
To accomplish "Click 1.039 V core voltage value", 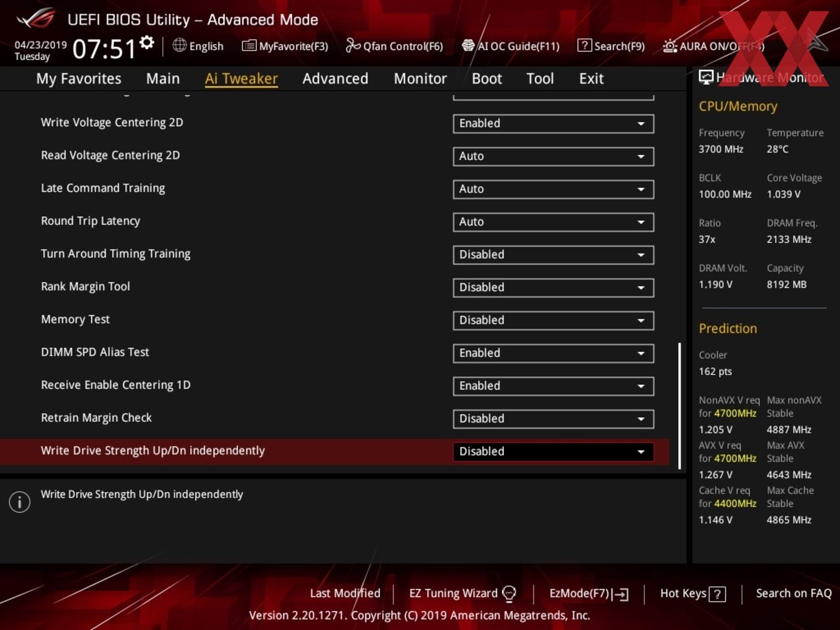I will coord(783,194).
